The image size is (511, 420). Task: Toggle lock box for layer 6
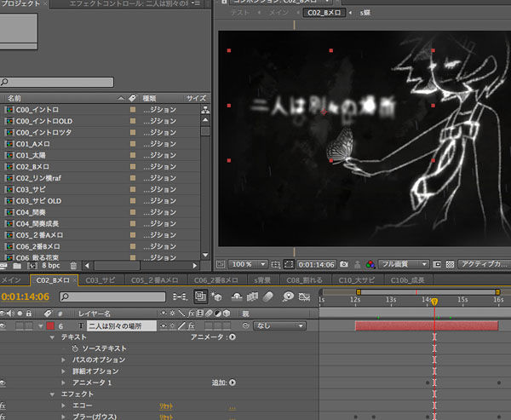coord(29,325)
